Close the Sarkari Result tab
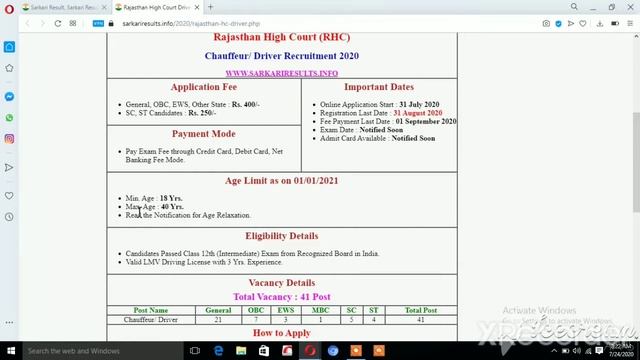Viewport: 640px width, 360px height. click(x=104, y=7)
